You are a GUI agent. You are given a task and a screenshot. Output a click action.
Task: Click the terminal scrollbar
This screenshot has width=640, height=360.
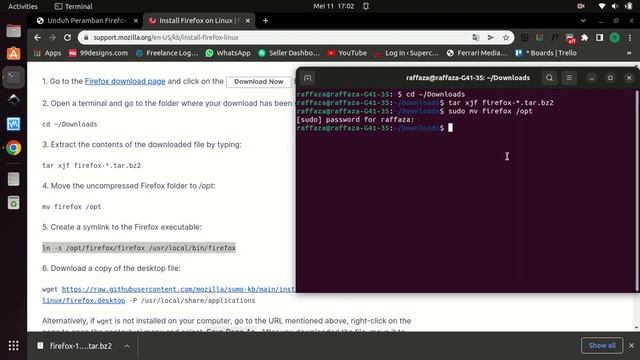tap(637, 190)
